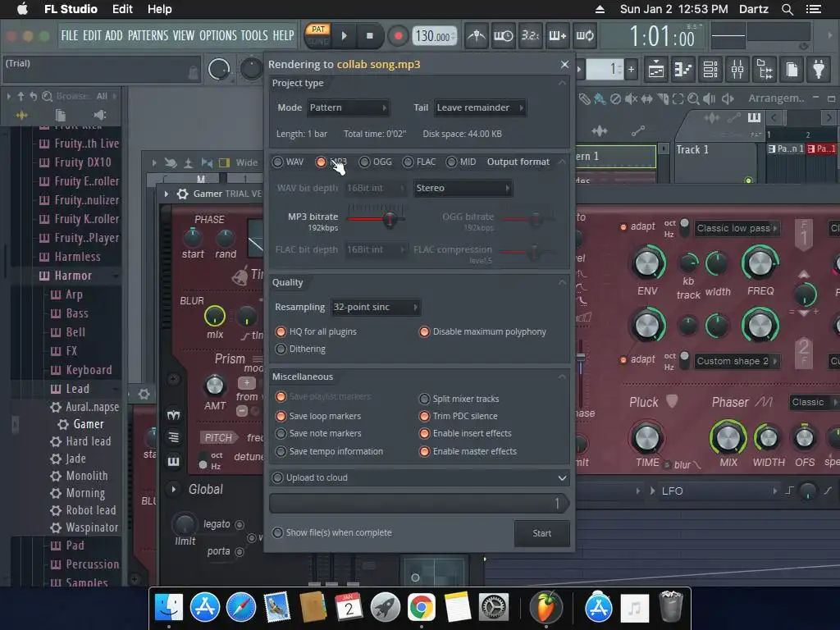840x630 pixels.
Task: Adjust the MP3 bitrate slider
Action: 390,218
